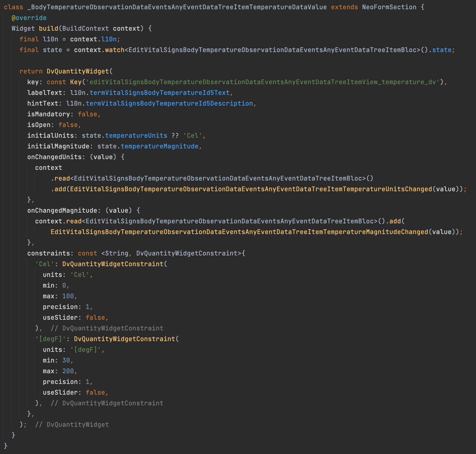Click the units '[degF]' string value
This screenshot has width=476, height=454.
click(x=85, y=350)
